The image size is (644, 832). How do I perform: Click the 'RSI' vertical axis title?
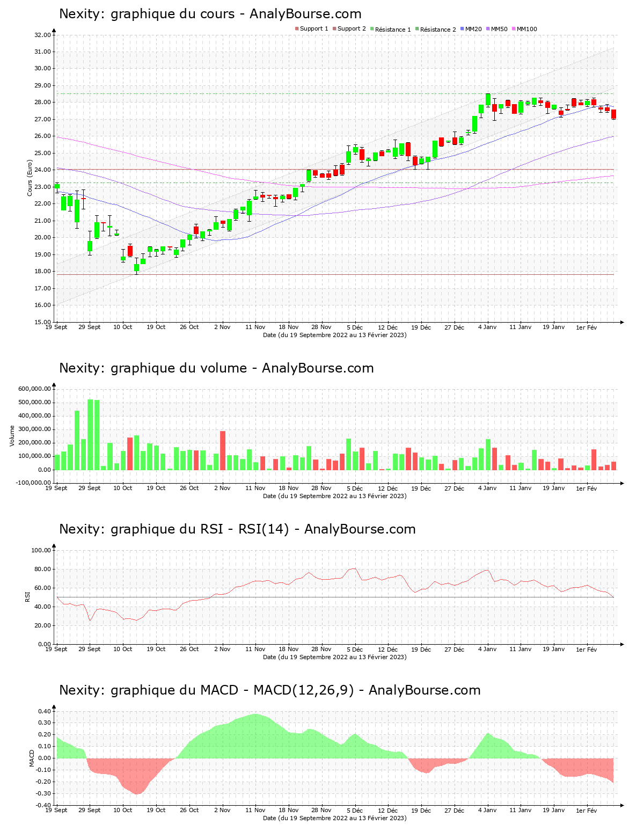tap(27, 597)
